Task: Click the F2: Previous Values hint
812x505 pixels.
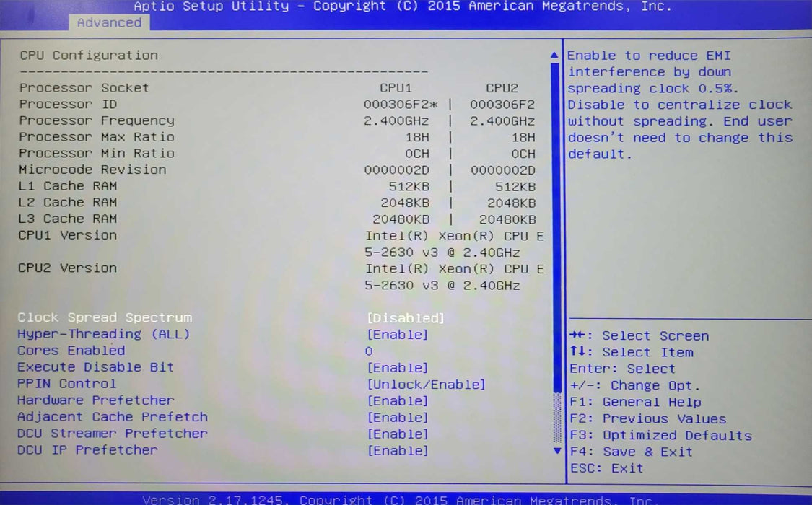Action: 648,418
